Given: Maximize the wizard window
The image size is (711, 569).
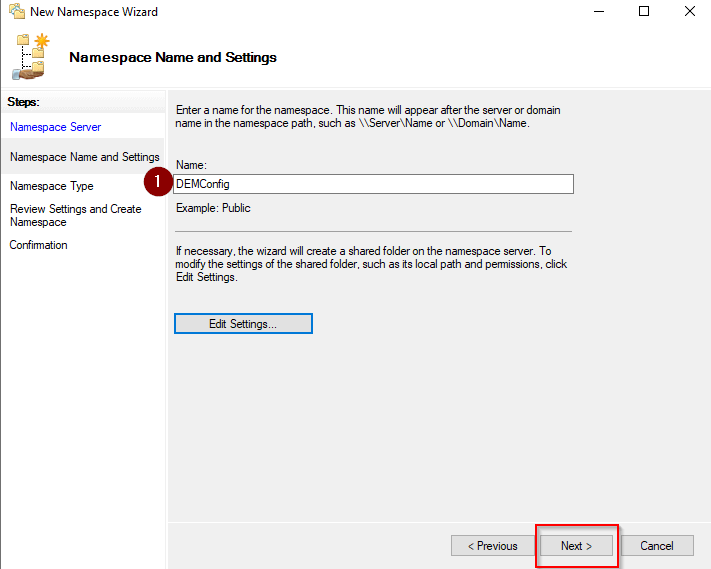Looking at the screenshot, I should [x=644, y=12].
